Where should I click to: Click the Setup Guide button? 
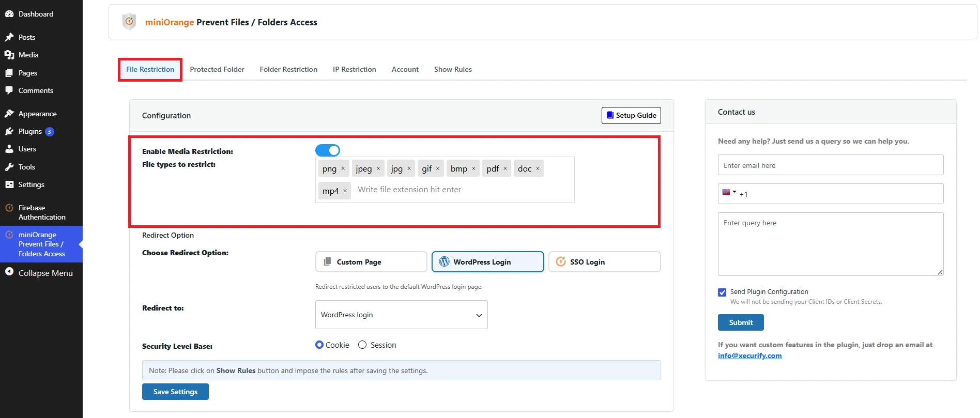click(x=631, y=115)
